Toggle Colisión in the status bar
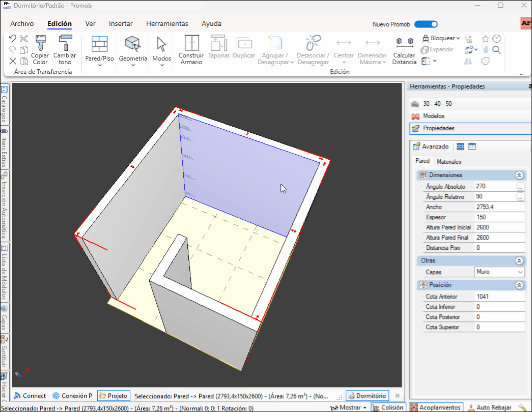The height and width of the screenshot is (412, 532). click(388, 407)
